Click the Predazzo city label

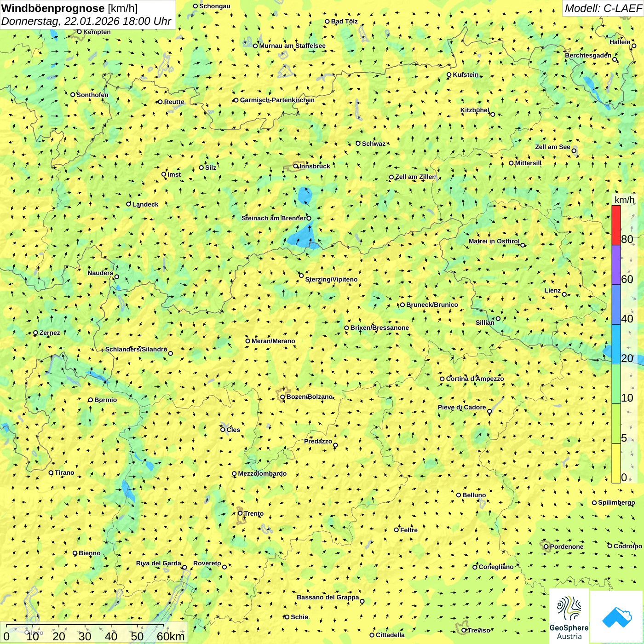click(318, 441)
